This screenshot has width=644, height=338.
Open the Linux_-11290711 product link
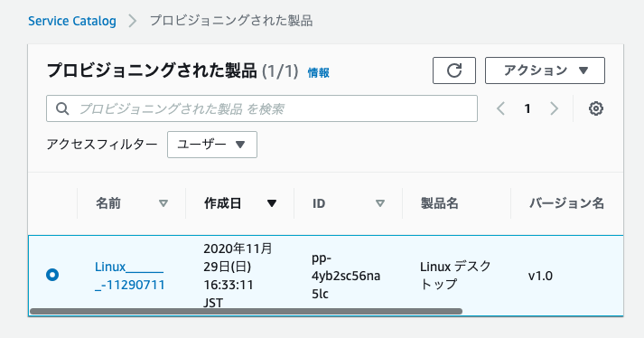click(129, 276)
